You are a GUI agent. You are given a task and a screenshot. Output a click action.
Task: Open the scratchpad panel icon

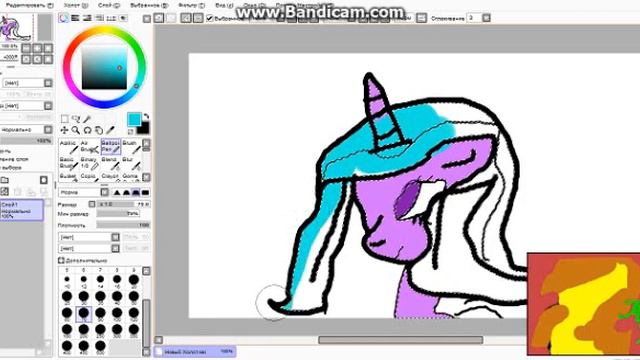(x=123, y=18)
